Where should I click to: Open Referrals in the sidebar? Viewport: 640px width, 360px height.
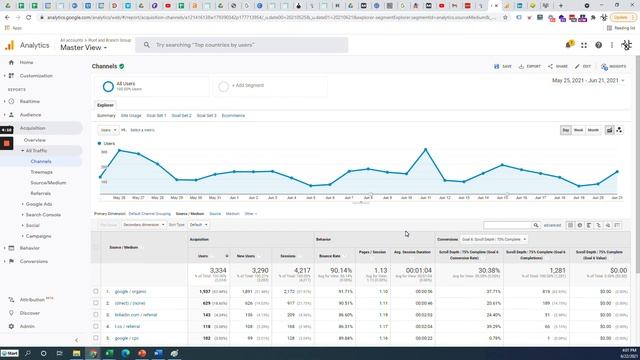[x=40, y=193]
